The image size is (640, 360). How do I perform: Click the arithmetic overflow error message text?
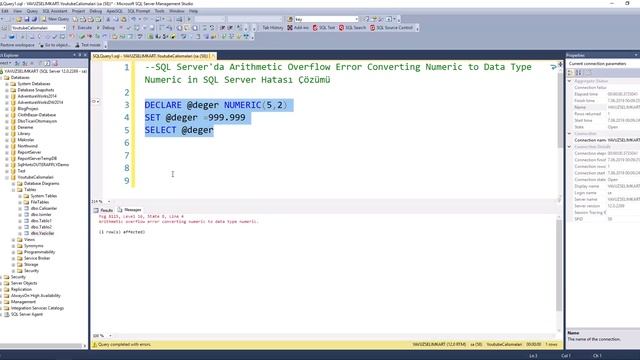tap(178, 222)
